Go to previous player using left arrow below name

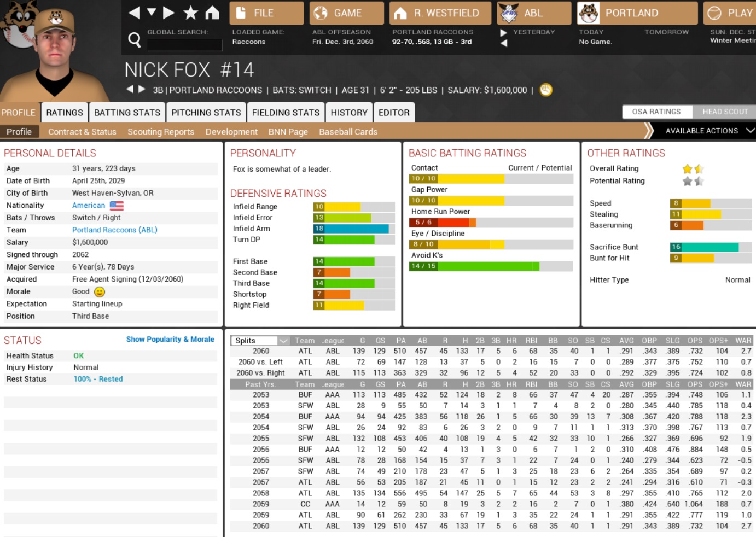click(x=130, y=89)
